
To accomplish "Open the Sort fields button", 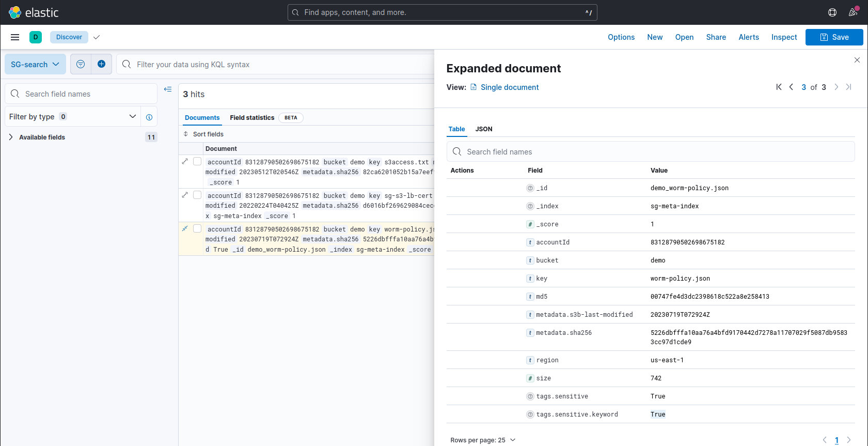I will coord(203,134).
